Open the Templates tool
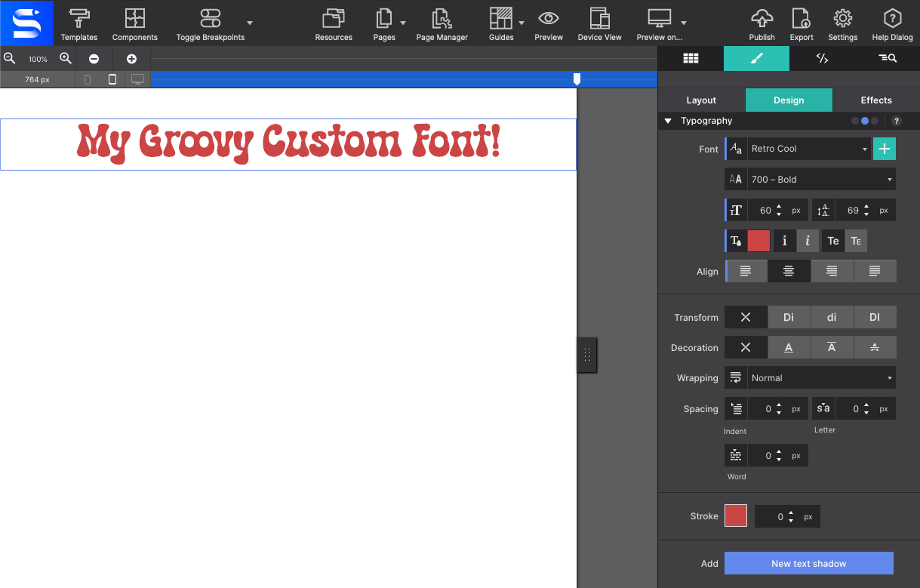 click(x=79, y=23)
